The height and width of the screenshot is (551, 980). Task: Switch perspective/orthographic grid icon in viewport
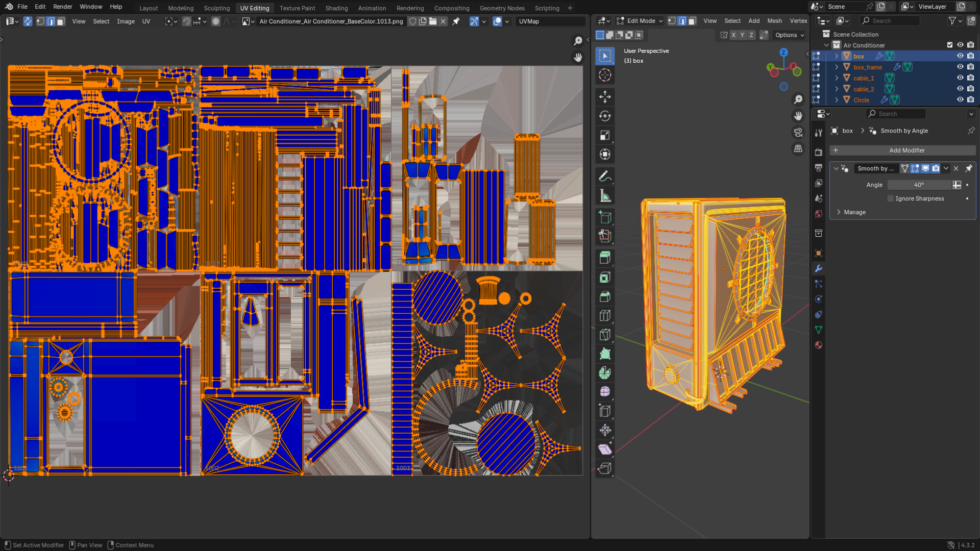(x=798, y=149)
